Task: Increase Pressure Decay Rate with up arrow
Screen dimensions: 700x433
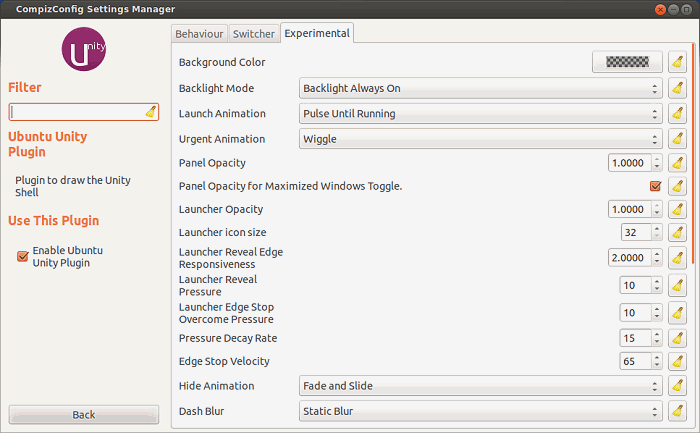Action: 657,334
